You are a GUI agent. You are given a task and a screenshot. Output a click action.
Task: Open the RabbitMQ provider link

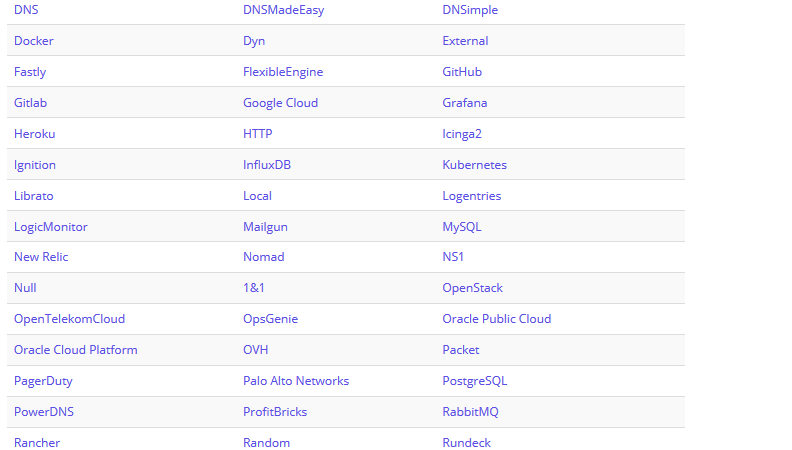coord(470,412)
